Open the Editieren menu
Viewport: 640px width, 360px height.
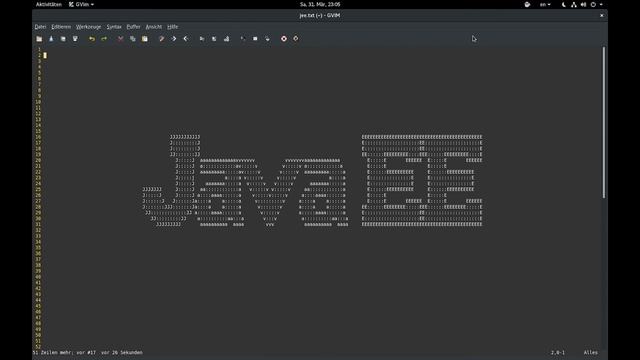61,27
